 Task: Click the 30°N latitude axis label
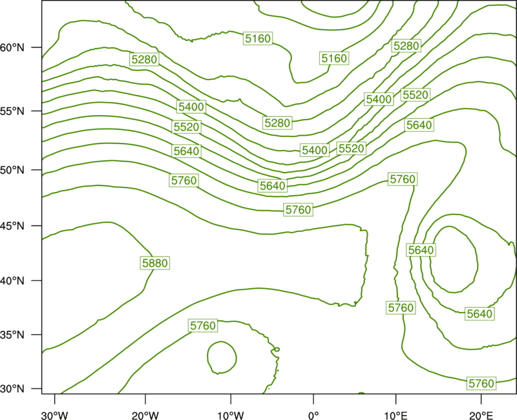click(x=12, y=389)
